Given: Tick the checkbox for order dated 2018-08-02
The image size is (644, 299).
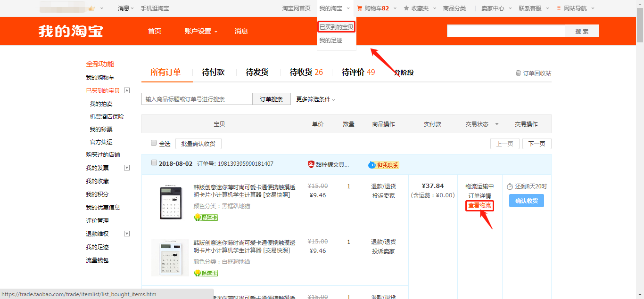Looking at the screenshot, I should 154,162.
